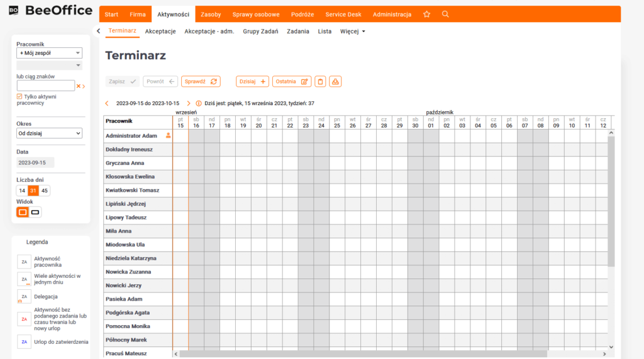644x359 pixels.
Task: Click the person icon next to Administrator Adam
Action: [x=168, y=135]
